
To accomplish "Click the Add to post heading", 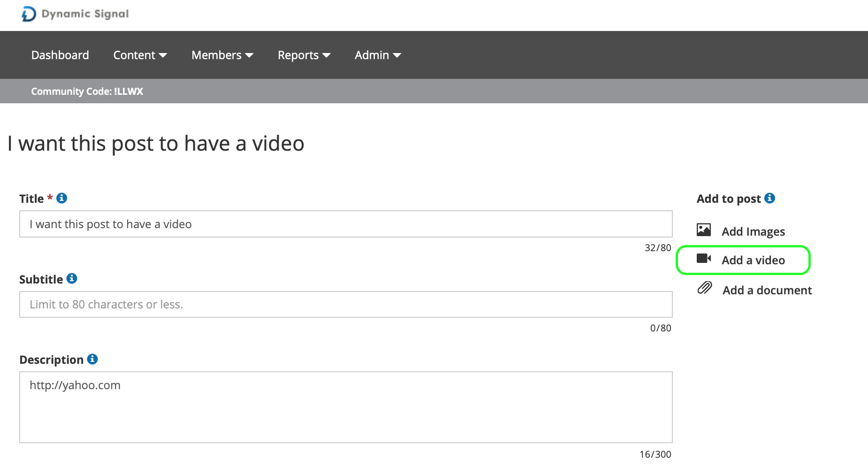I will click(729, 199).
